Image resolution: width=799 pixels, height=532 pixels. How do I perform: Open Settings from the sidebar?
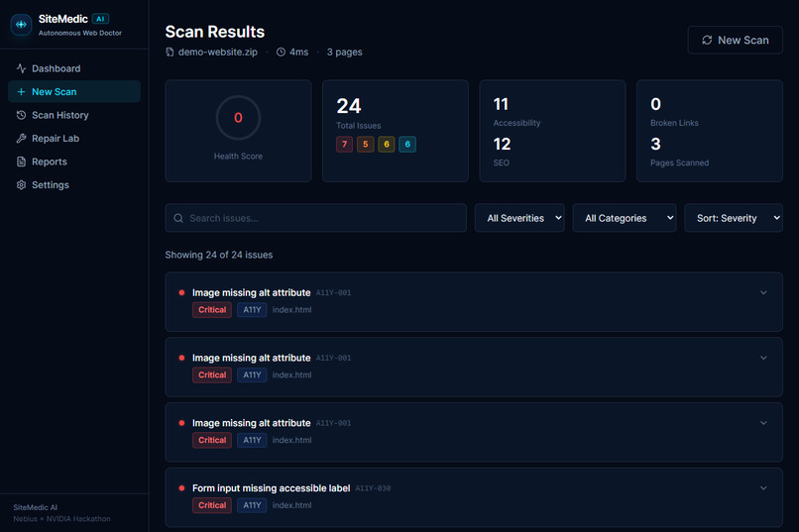coord(74,185)
